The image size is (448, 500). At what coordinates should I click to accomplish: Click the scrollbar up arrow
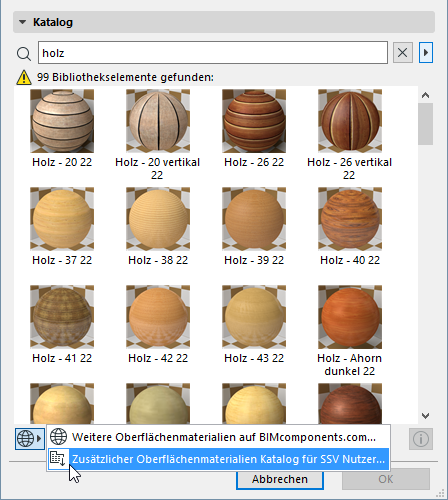click(425, 95)
